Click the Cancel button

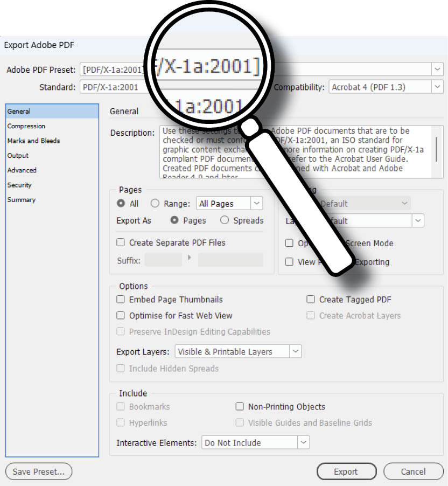(x=414, y=471)
